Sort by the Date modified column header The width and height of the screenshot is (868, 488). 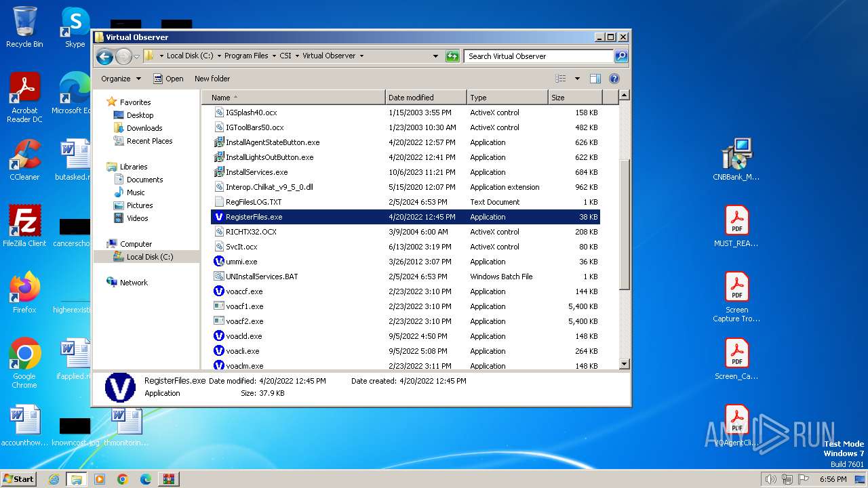(426, 98)
